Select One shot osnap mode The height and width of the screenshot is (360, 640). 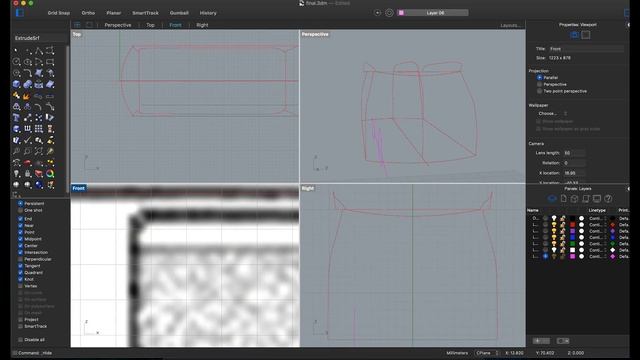(x=20, y=210)
